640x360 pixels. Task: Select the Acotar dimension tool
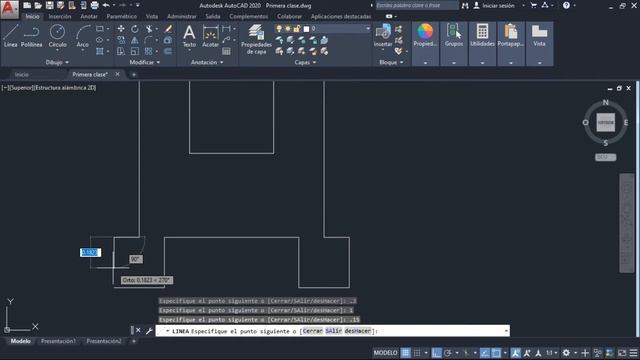click(x=211, y=36)
